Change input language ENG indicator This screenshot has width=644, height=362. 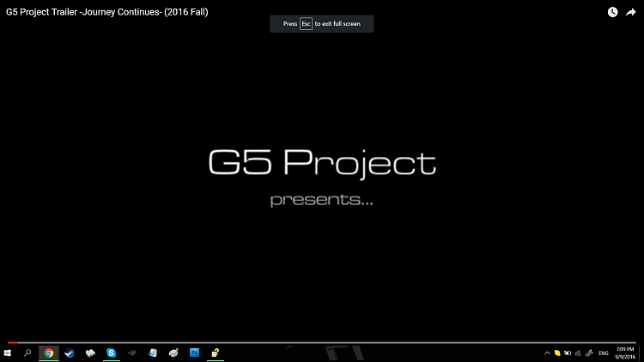tap(604, 353)
